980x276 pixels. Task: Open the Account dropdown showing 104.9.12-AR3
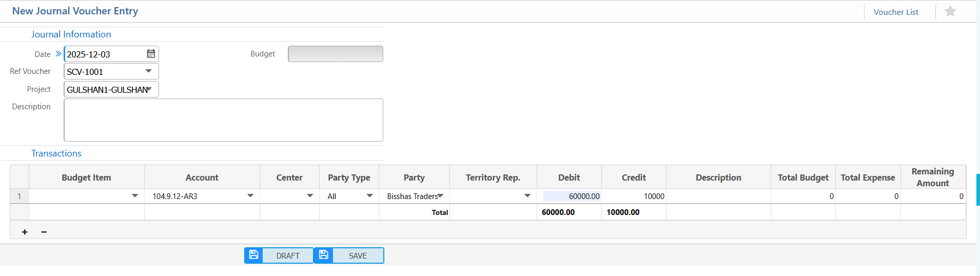[x=250, y=196]
